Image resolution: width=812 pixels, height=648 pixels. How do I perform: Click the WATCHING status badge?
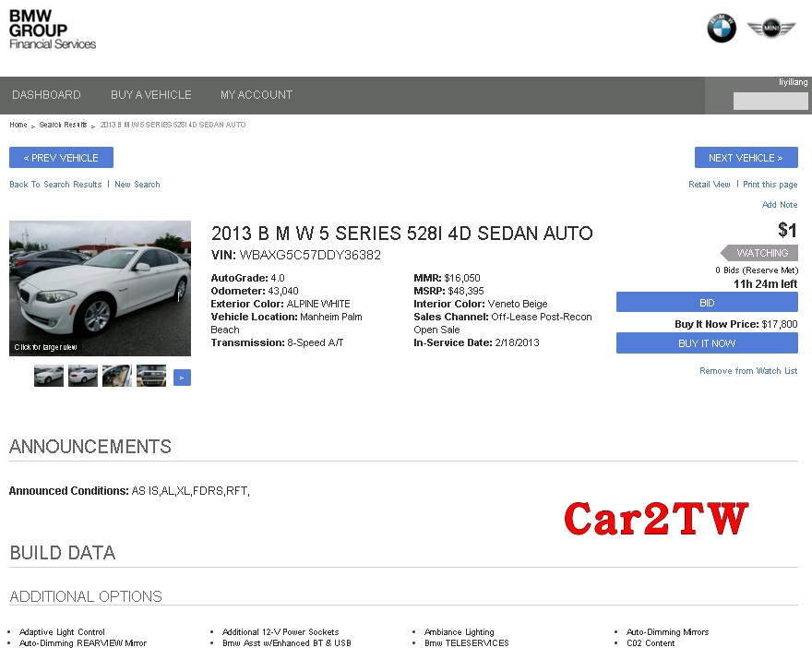click(x=759, y=253)
